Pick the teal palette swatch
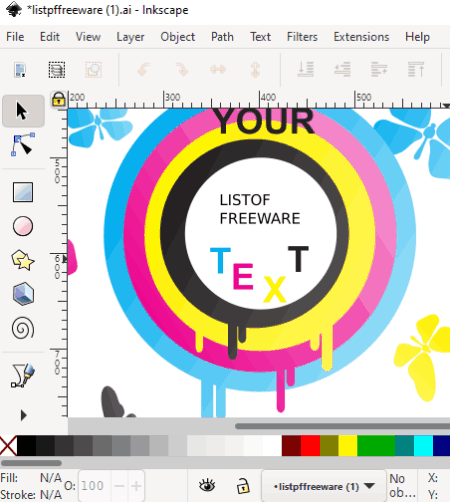 point(404,445)
